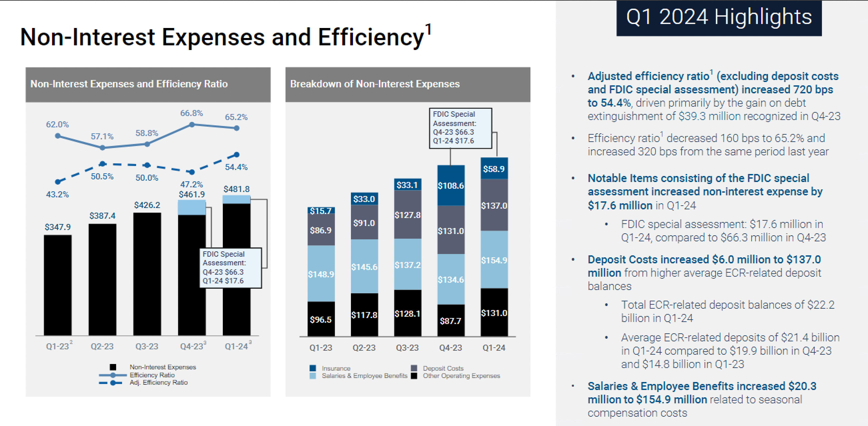Click the $91.0 deposit costs segment
This screenshot has width=868, height=426.
(364, 222)
